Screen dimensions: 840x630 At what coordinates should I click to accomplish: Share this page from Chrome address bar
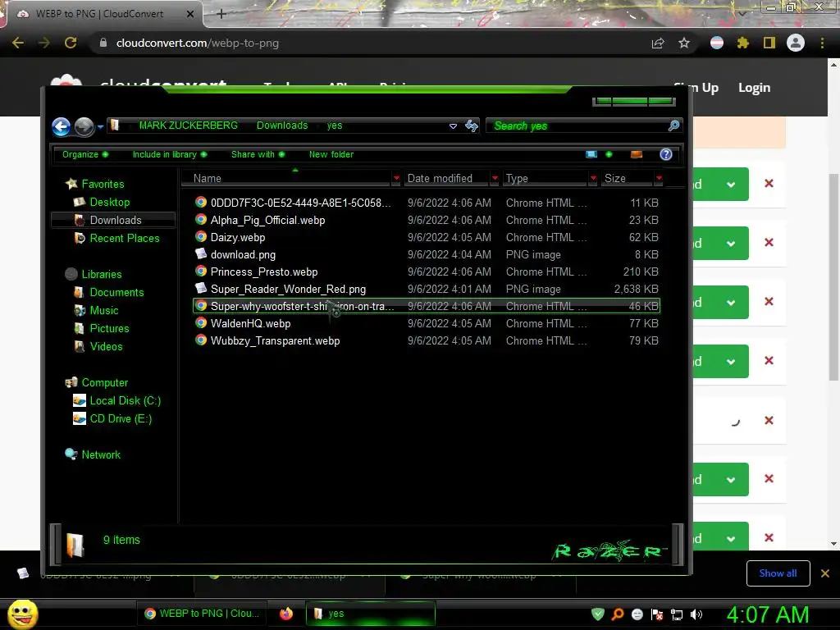pyautogui.click(x=658, y=43)
